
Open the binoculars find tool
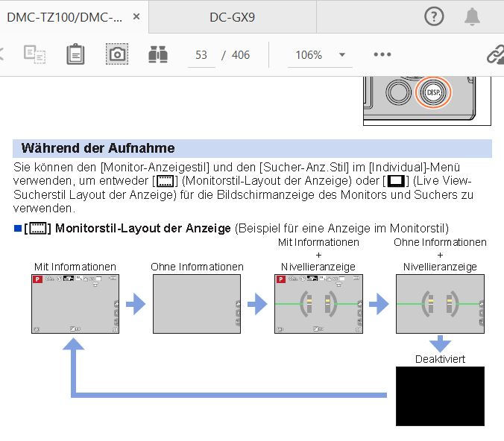coord(157,54)
